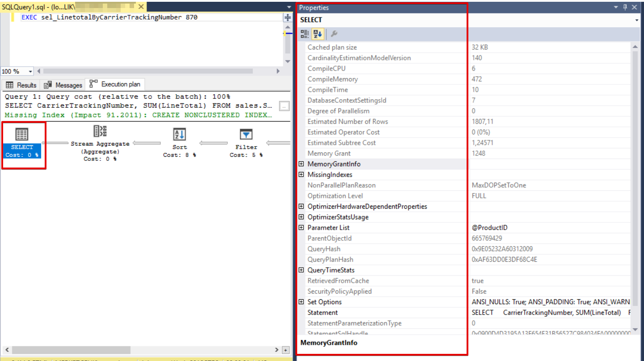This screenshot has width=644, height=361.
Task: Select the QueryHash property row
Action: point(465,249)
